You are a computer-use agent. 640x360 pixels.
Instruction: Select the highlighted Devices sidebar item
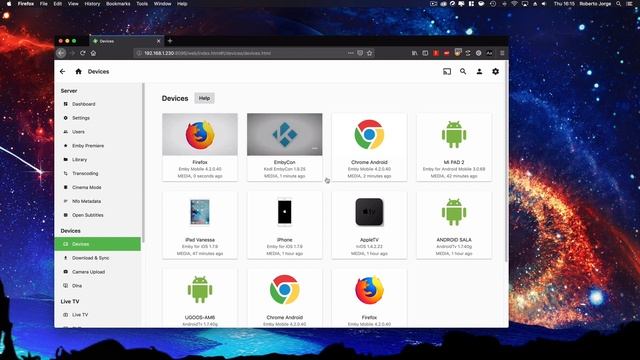click(98, 244)
